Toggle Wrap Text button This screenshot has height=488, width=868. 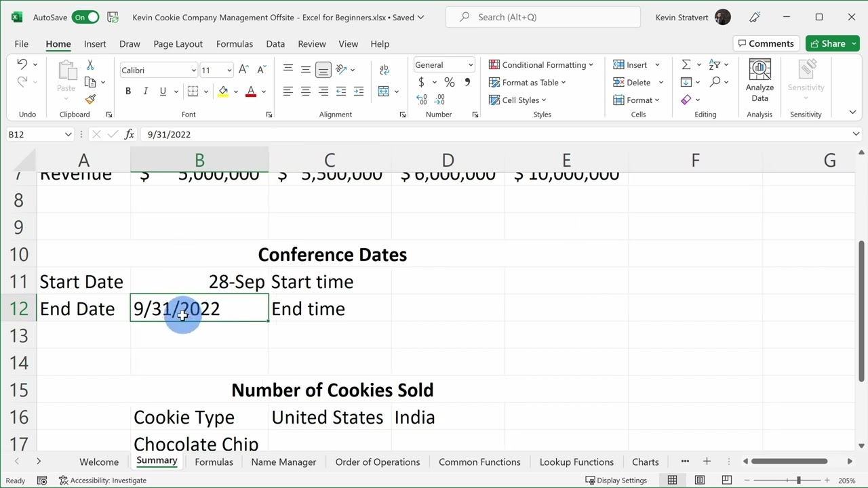coord(384,69)
